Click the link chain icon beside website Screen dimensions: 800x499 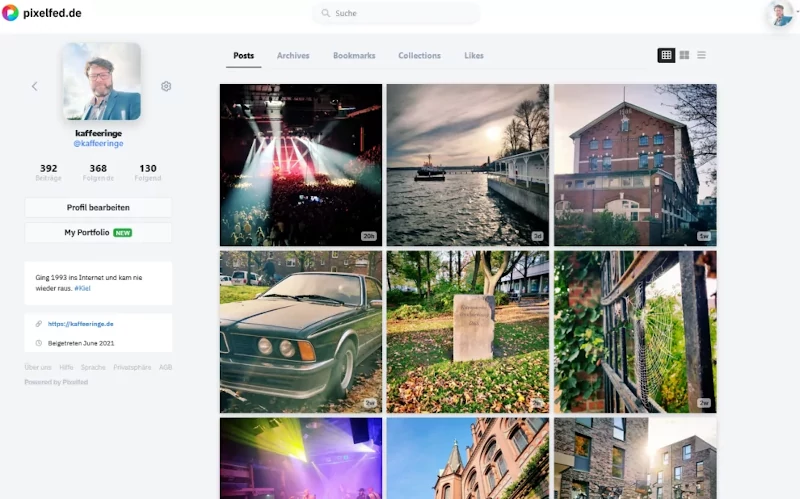click(38, 324)
